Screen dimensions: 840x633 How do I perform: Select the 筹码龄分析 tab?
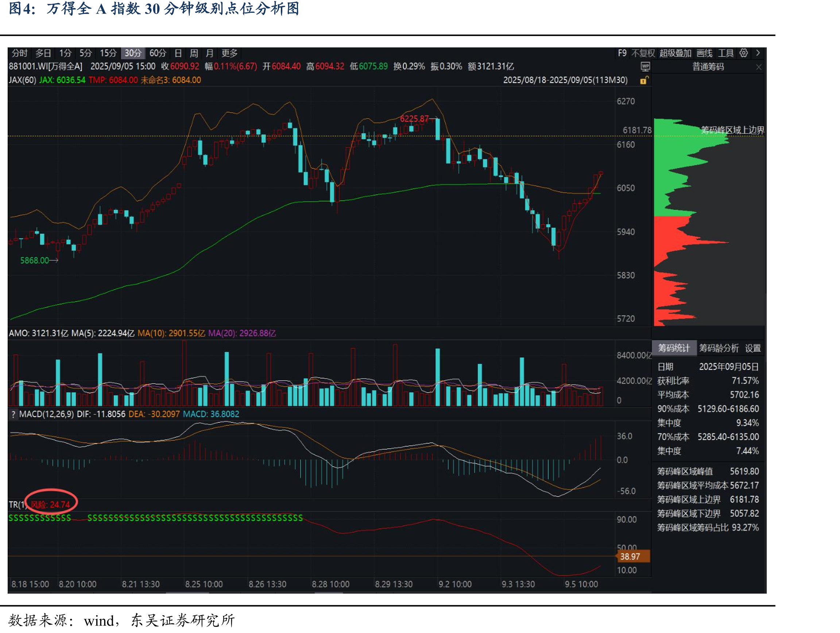[x=719, y=348]
